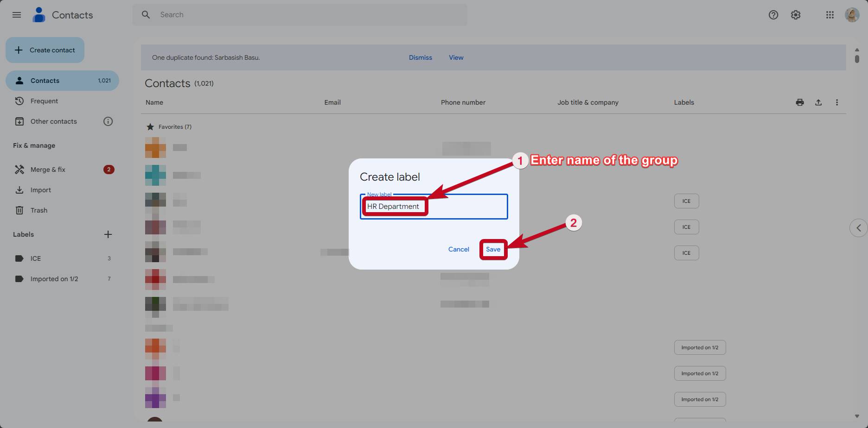Save the new label
The image size is (868, 428).
coord(493,249)
